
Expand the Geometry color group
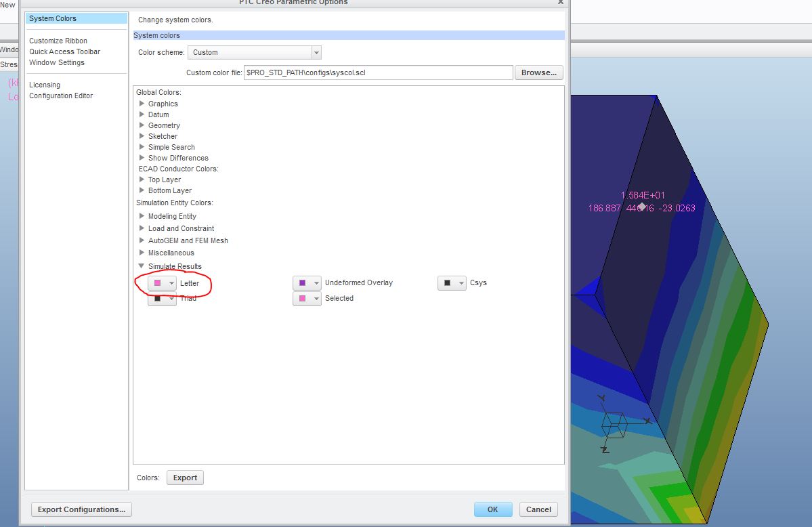(142, 125)
